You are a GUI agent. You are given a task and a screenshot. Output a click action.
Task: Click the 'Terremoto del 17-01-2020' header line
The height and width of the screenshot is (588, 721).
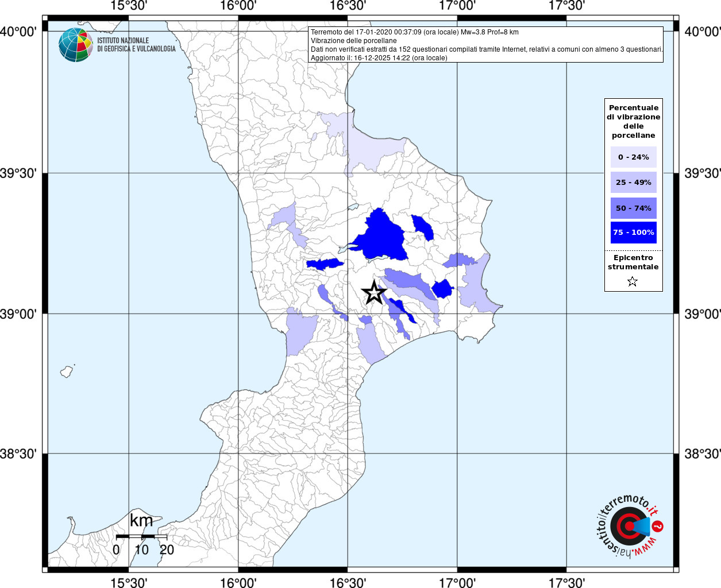(414, 32)
